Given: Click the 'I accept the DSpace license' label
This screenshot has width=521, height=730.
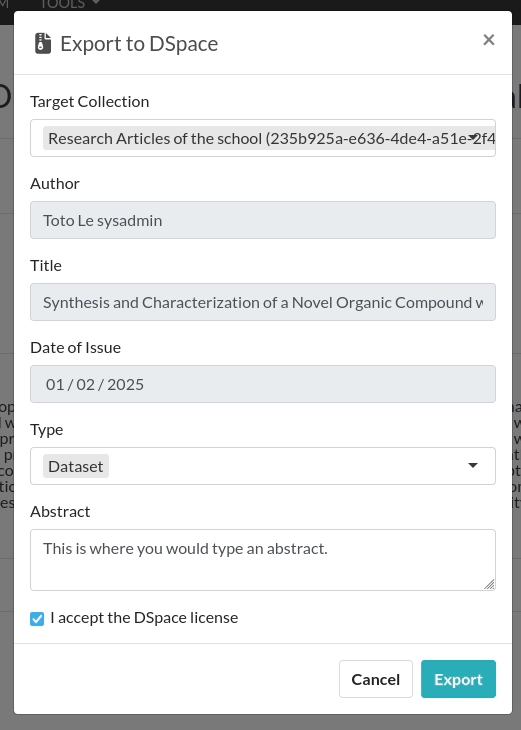Looking at the screenshot, I should [x=144, y=618].
